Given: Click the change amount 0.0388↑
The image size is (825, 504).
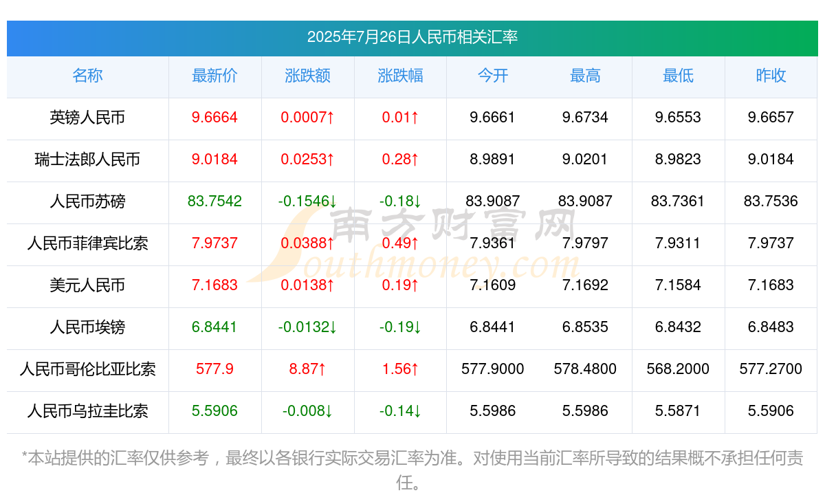Looking at the screenshot, I should click(x=308, y=243).
